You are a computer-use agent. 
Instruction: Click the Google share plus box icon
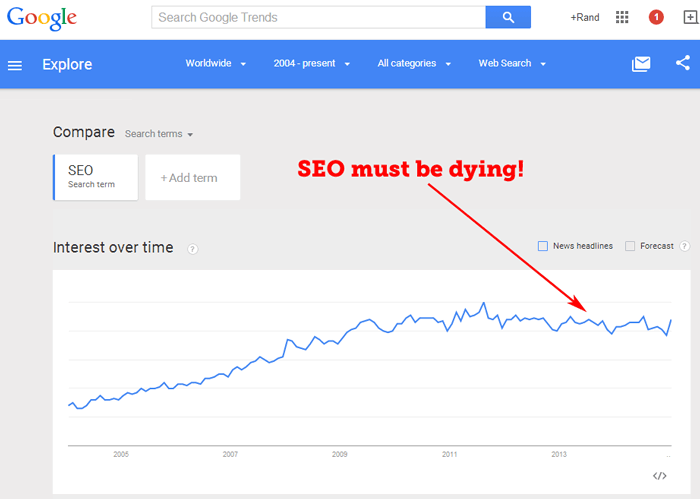pyautogui.click(x=691, y=17)
